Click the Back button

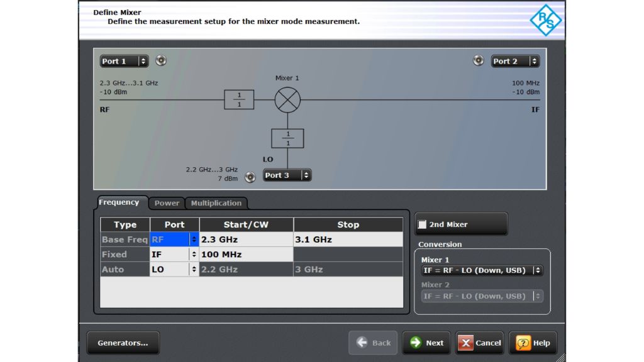pyautogui.click(x=373, y=343)
